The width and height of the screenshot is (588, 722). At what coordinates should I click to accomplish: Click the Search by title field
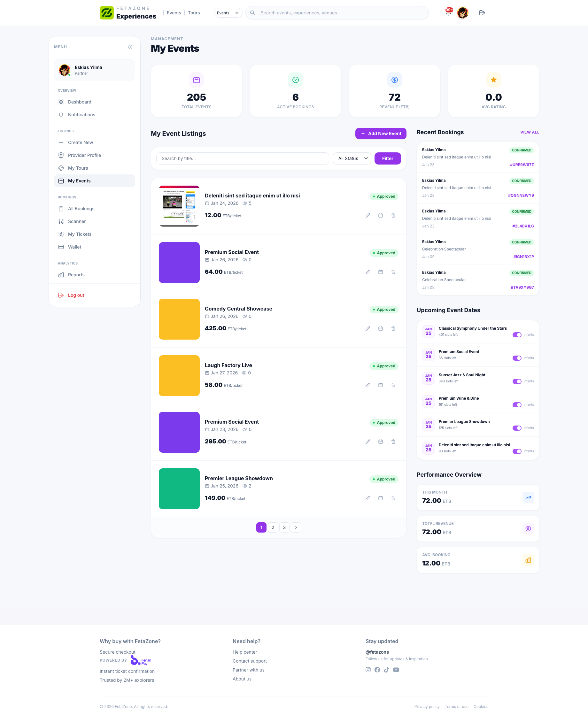pyautogui.click(x=243, y=158)
